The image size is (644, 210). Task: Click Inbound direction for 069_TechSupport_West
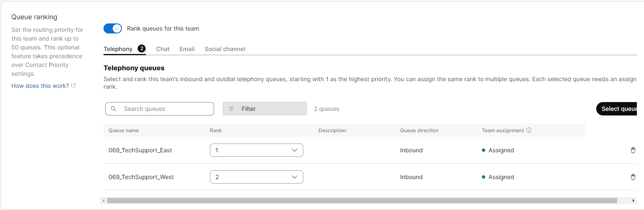[x=411, y=177]
